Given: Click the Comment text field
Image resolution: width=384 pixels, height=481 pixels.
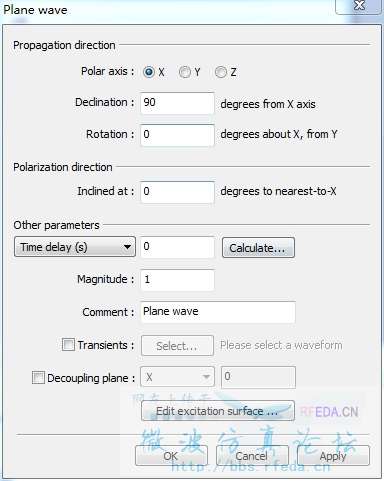Looking at the screenshot, I should tap(218, 312).
